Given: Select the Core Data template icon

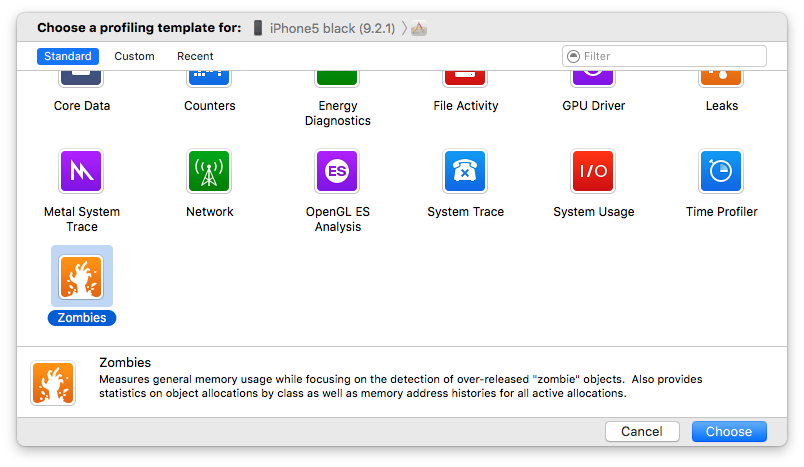Looking at the screenshot, I should click(x=82, y=79).
